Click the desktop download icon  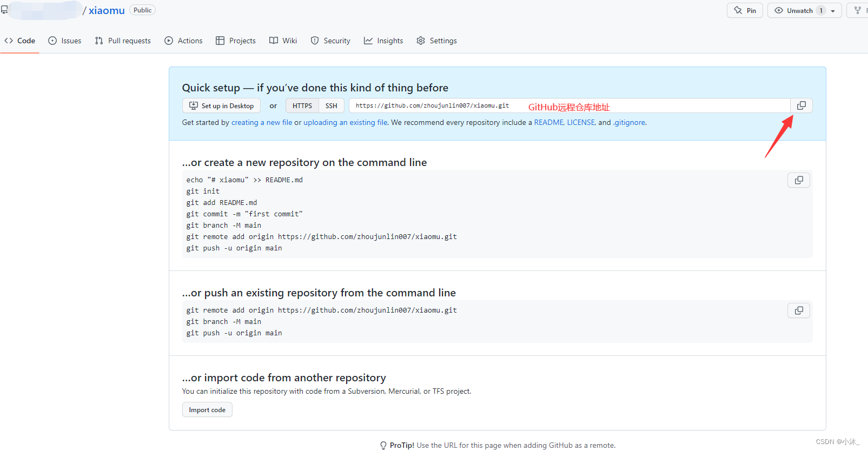(194, 105)
